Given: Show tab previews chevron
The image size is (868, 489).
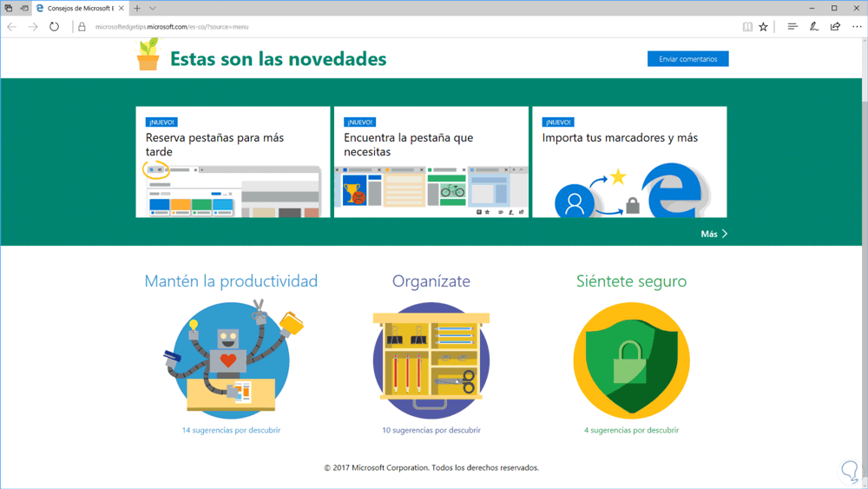Looking at the screenshot, I should point(153,9).
